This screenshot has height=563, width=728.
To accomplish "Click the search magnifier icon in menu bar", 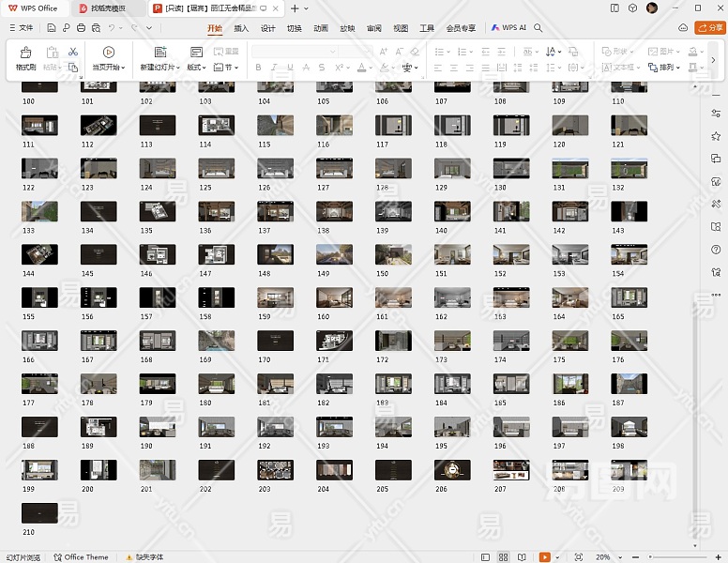I will tap(538, 29).
